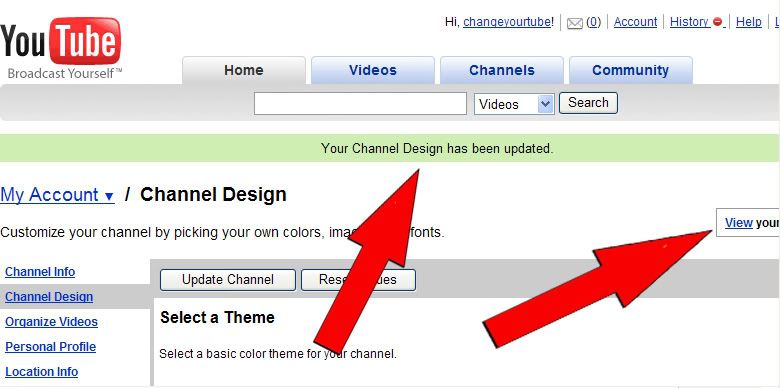The width and height of the screenshot is (780, 388).
Task: Click the red History pause icon
Action: coord(717,22)
